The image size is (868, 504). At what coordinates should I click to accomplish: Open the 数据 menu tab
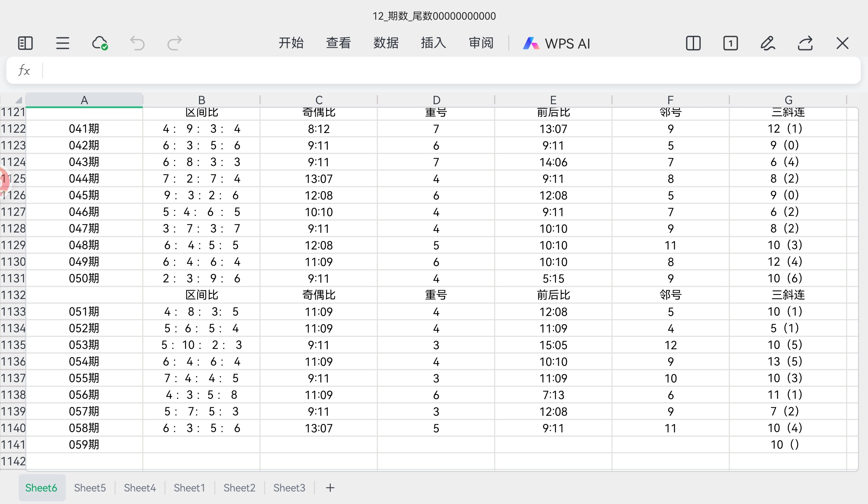click(386, 43)
